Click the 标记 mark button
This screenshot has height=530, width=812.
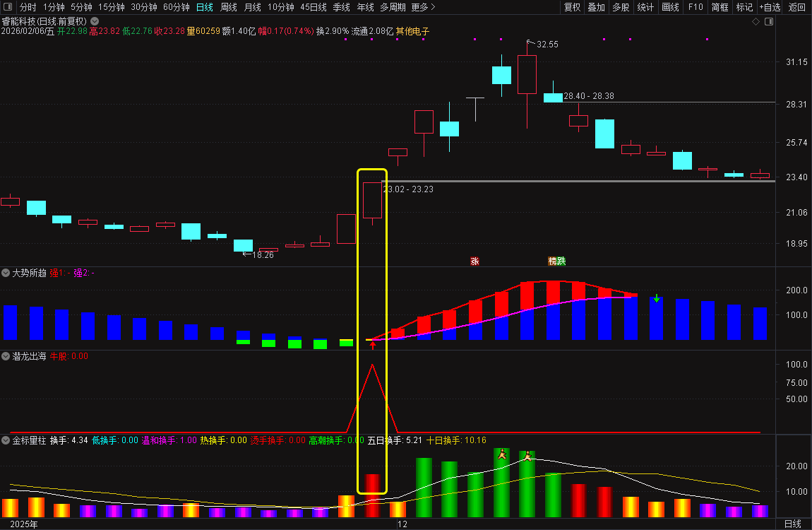tap(744, 7)
